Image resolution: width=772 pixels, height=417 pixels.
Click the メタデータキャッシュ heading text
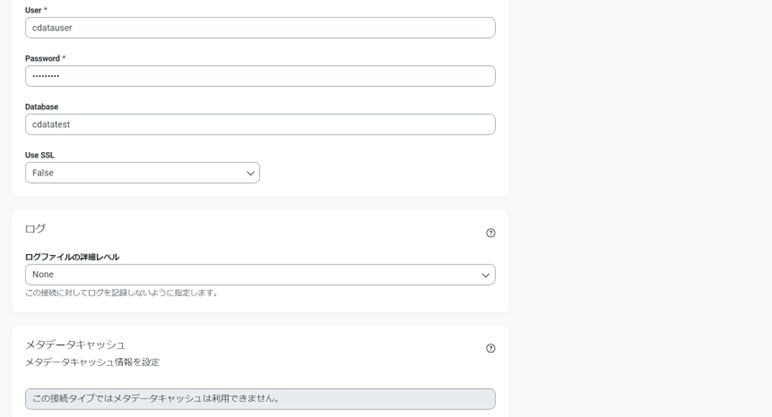[x=75, y=345]
